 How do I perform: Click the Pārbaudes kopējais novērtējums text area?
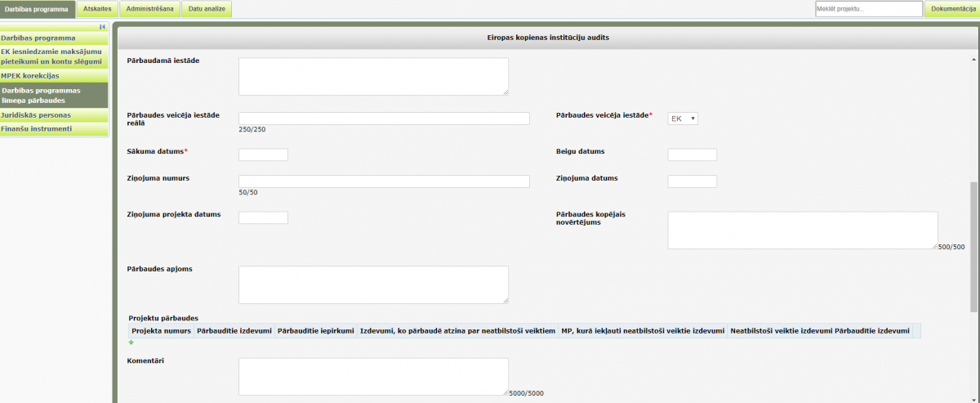802,230
